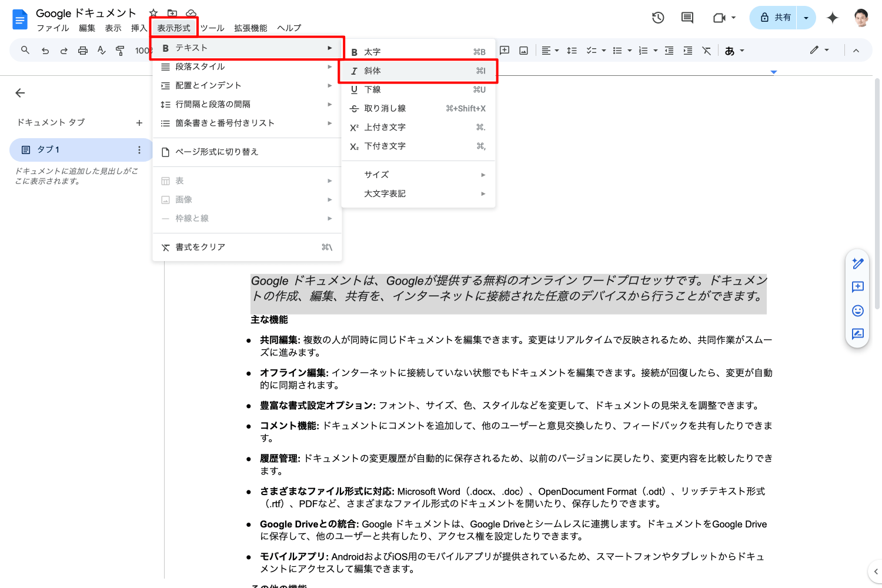Add comment from side floating bar

(x=858, y=287)
